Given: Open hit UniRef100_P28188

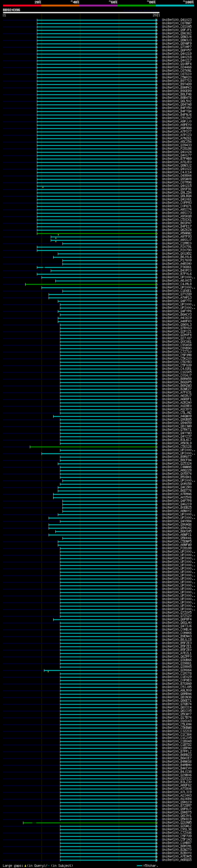Looking at the screenshot, I should pos(177,549).
